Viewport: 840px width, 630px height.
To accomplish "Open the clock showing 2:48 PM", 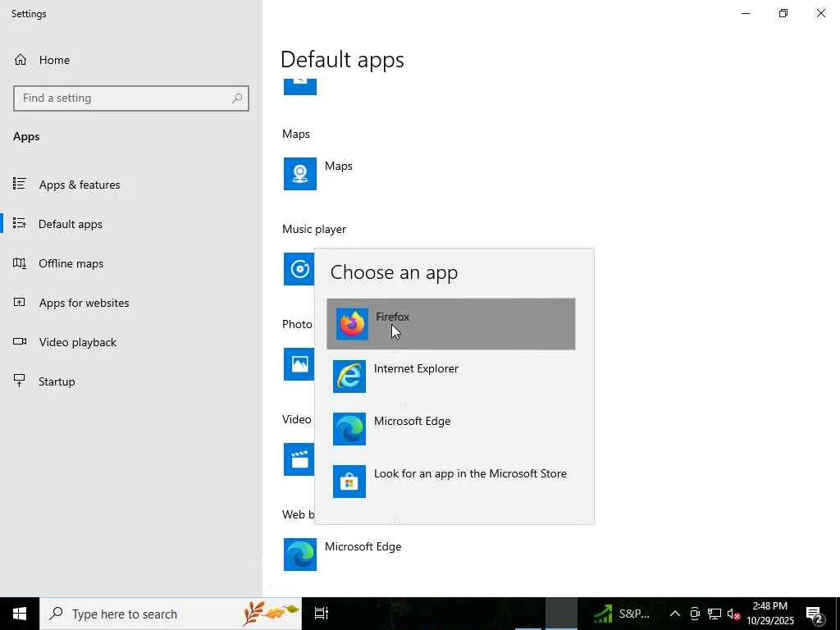I will tap(770, 614).
